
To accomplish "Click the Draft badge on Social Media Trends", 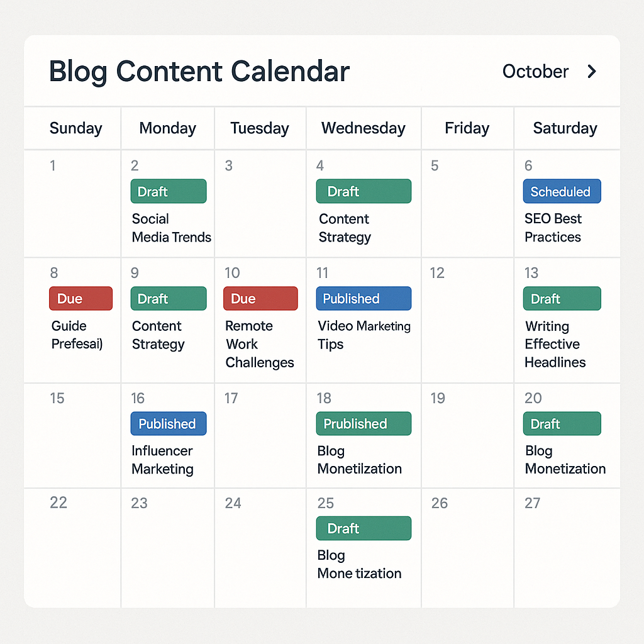I will (168, 191).
